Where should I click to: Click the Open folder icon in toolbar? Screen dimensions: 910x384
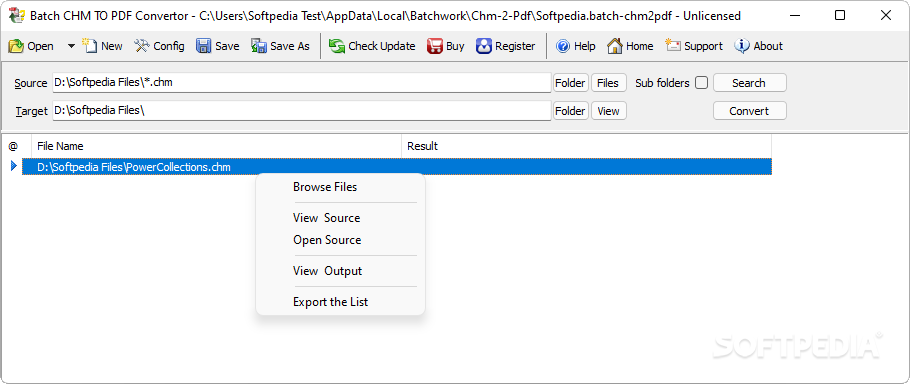[x=16, y=46]
